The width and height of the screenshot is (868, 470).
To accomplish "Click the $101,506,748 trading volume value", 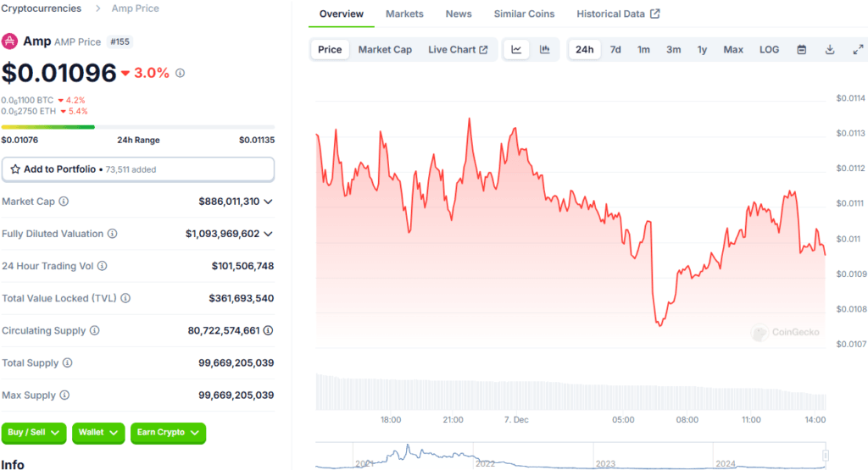I will tap(242, 266).
